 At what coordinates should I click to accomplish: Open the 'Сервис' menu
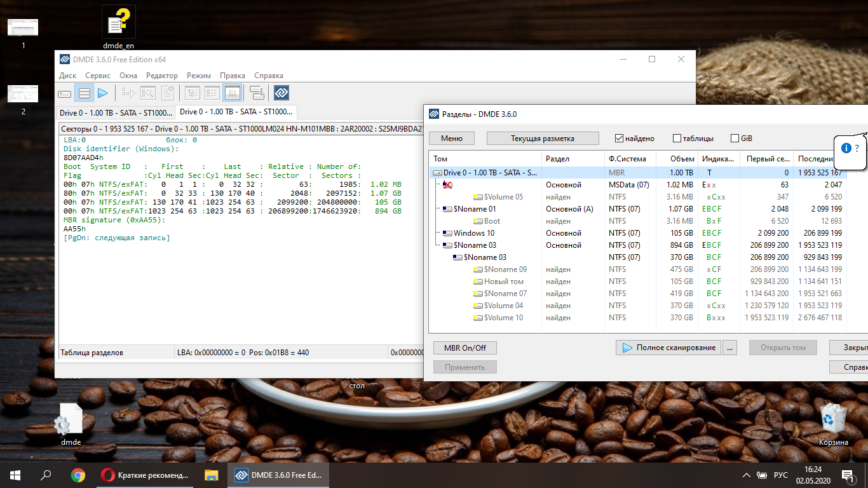tap(98, 76)
